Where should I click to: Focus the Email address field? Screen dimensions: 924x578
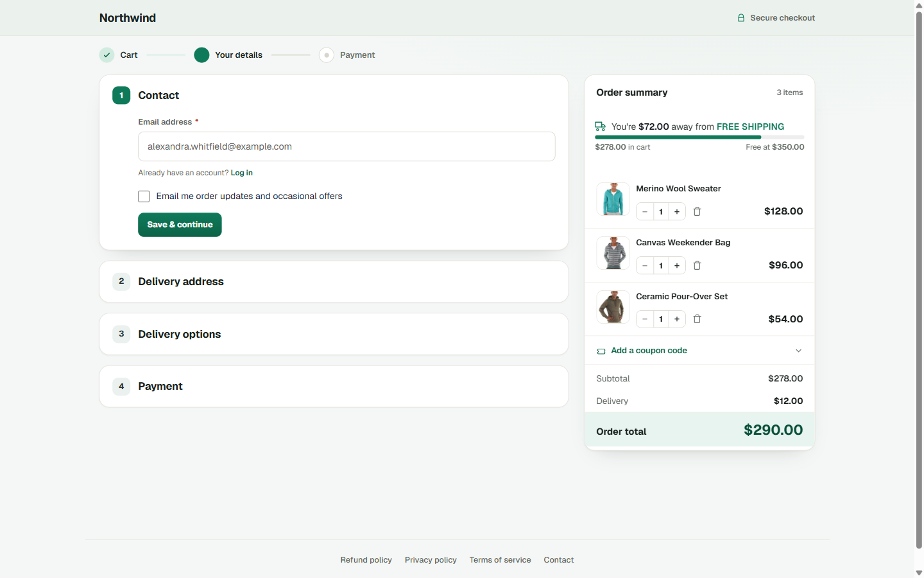[346, 146]
